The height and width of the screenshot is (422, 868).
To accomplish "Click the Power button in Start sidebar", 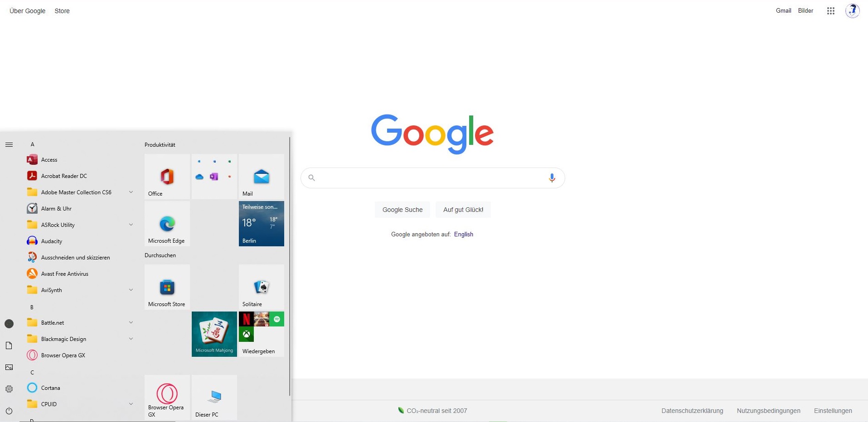I will click(x=9, y=411).
